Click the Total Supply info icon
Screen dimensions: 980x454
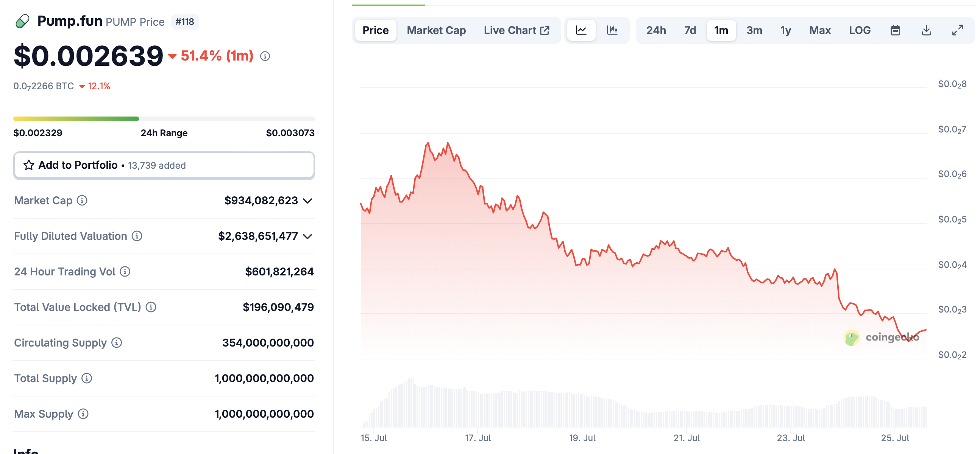[87, 378]
